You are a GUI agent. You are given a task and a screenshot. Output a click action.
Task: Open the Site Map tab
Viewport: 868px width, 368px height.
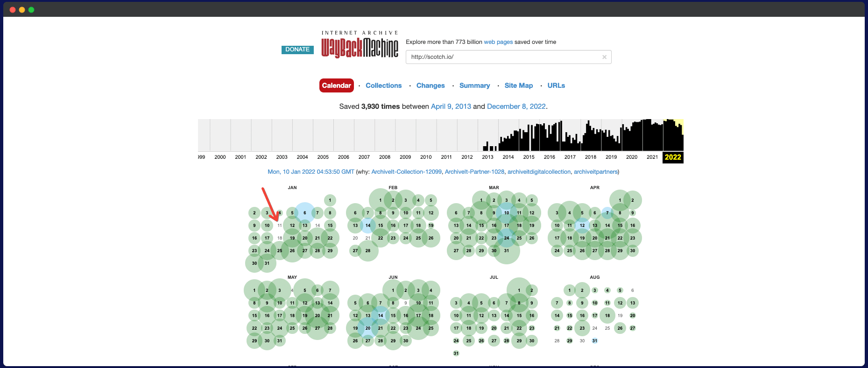pyautogui.click(x=518, y=85)
